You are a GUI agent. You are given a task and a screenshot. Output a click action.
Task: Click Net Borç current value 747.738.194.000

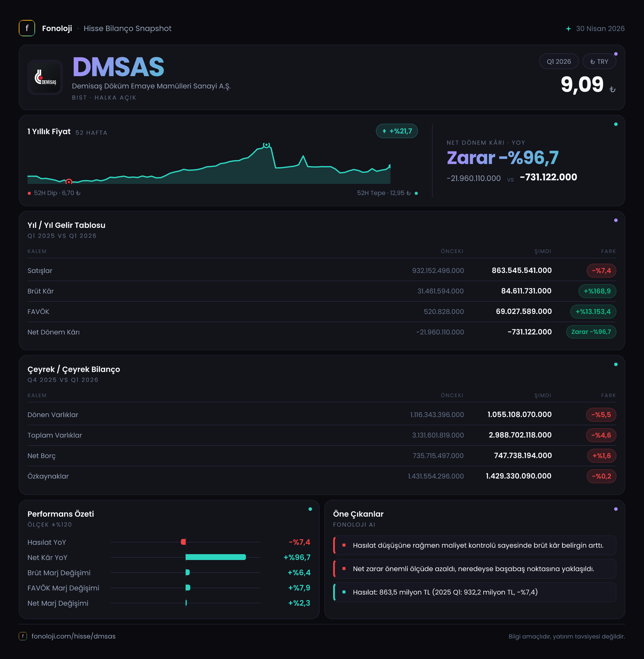[523, 455]
